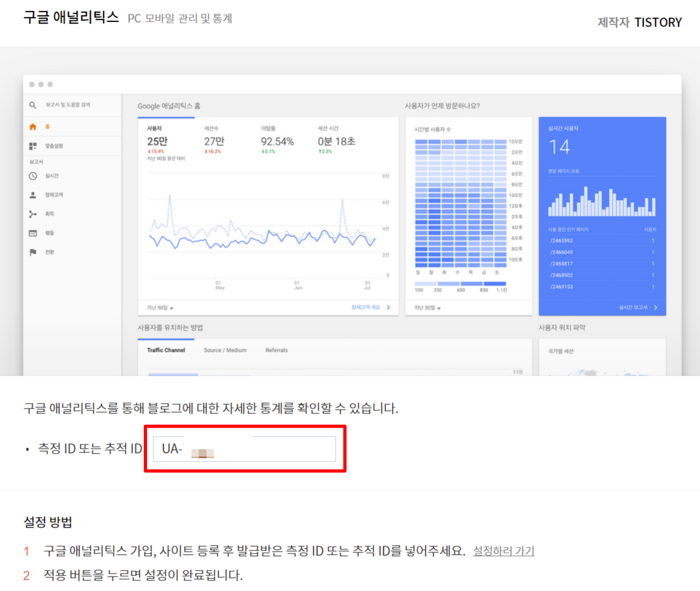
Task: Click the 시간별 사용자 수 heatmap
Action: (x=461, y=203)
